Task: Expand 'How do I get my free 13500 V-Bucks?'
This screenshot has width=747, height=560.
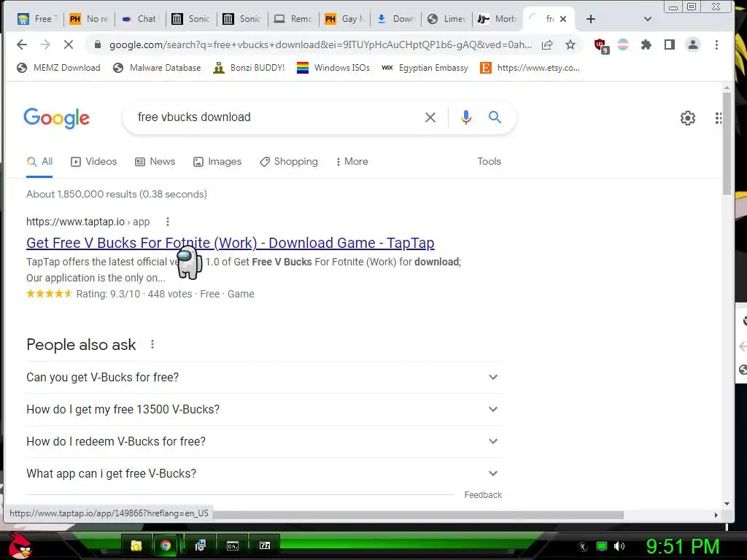Action: [x=264, y=410]
